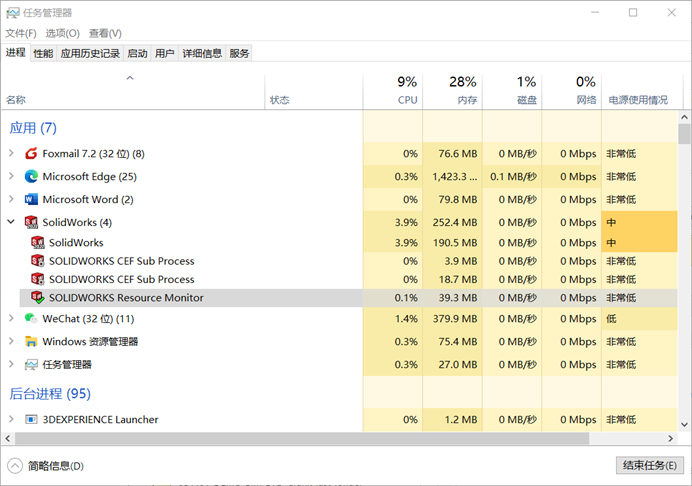Expand the Microsoft Word (2) group

pos(11,199)
